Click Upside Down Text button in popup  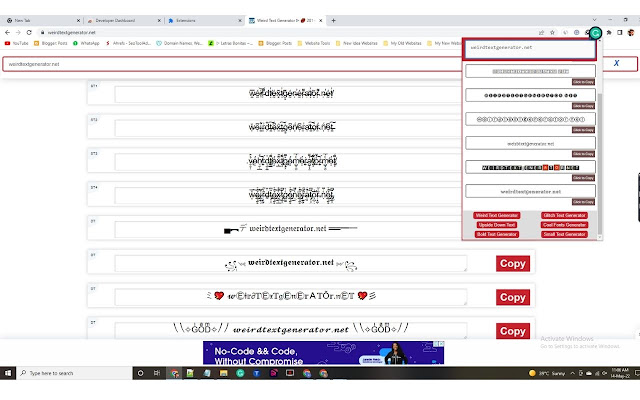(497, 224)
